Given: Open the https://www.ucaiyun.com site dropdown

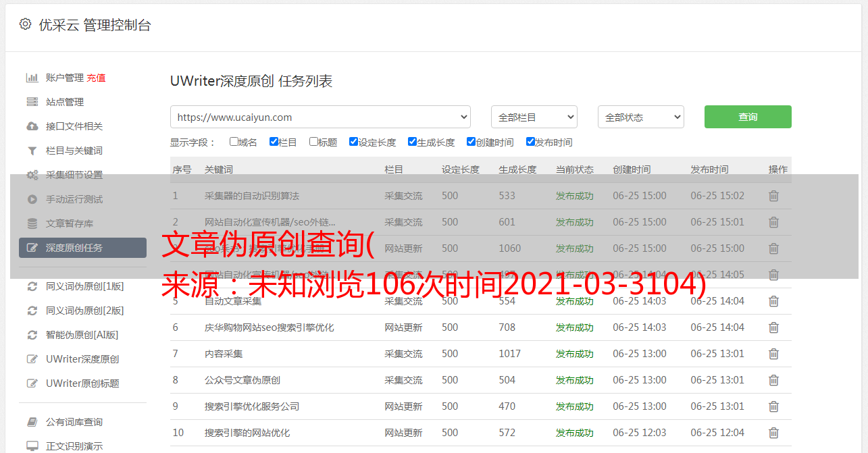Looking at the screenshot, I should coord(320,117).
